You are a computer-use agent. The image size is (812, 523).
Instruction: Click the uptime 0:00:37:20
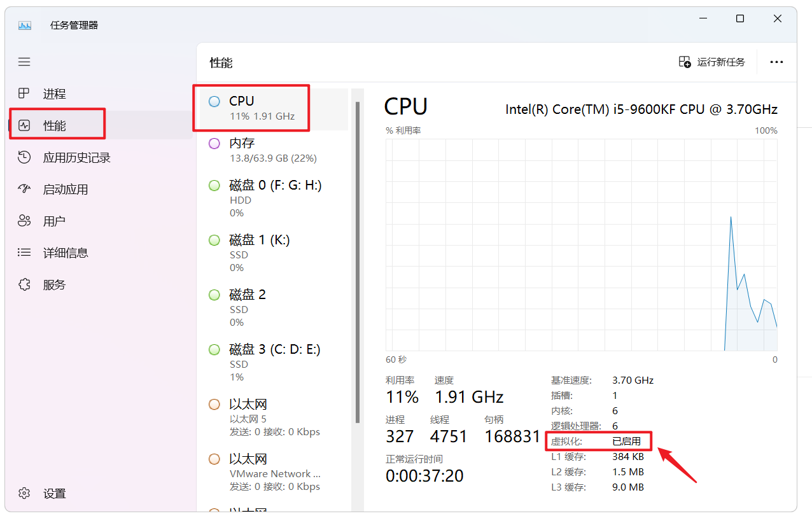tap(424, 476)
